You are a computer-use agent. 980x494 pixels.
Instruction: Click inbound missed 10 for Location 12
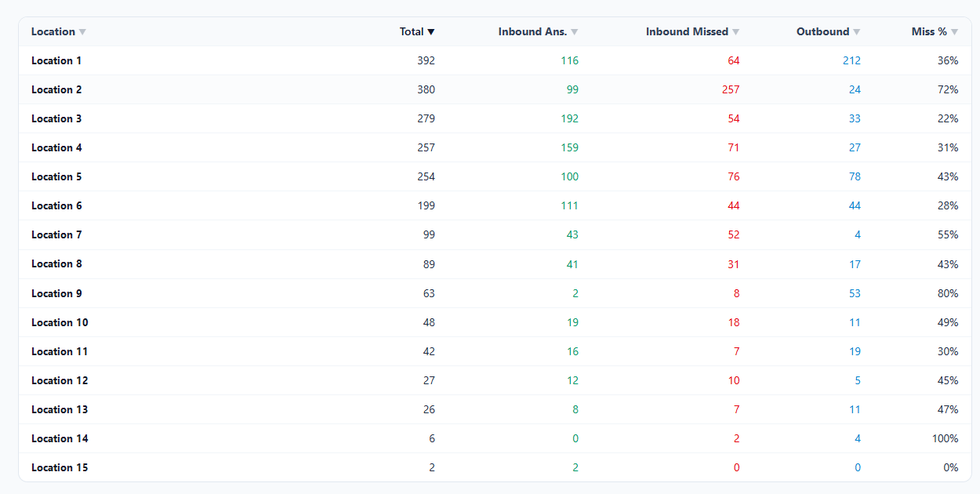tap(734, 380)
